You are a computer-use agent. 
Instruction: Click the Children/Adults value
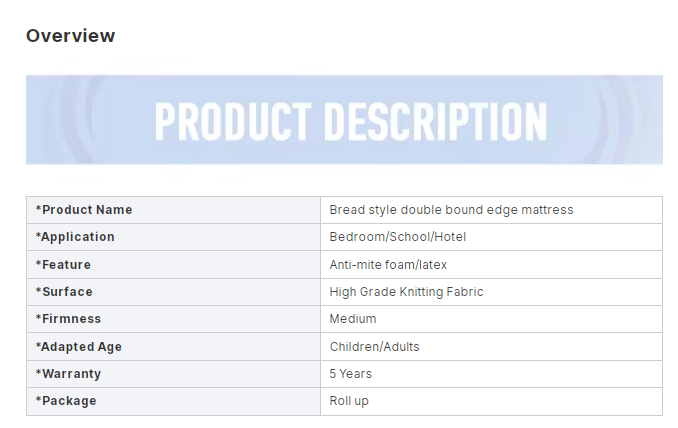point(374,347)
